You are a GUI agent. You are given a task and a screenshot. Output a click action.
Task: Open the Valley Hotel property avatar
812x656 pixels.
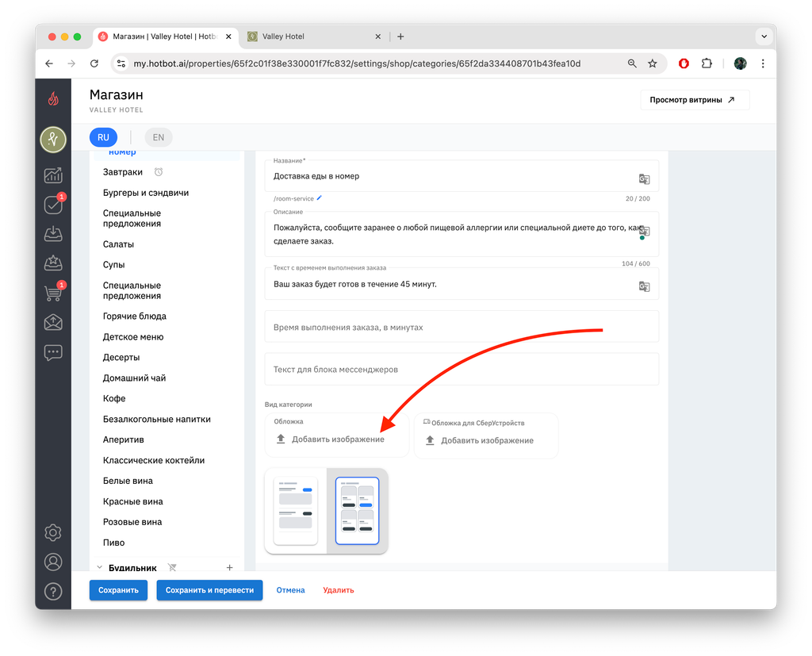click(53, 140)
